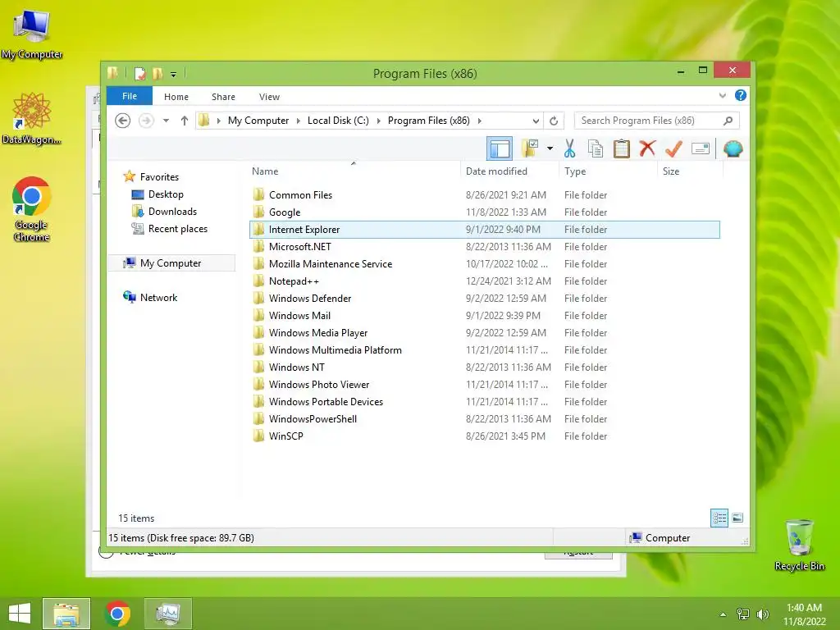Click the search magnifier icon

[728, 121]
